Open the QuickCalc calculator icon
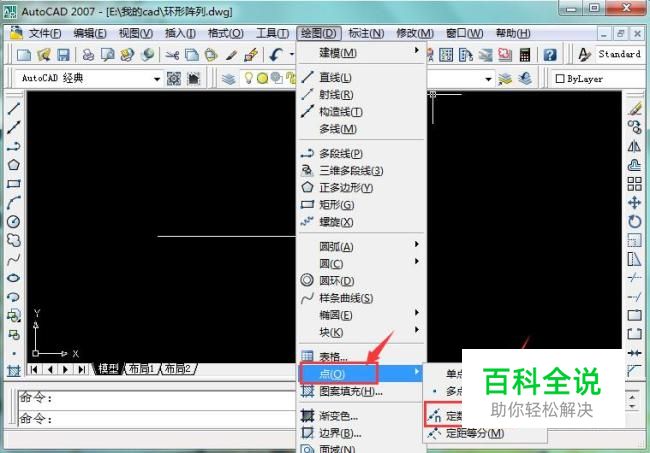 tap(525, 55)
